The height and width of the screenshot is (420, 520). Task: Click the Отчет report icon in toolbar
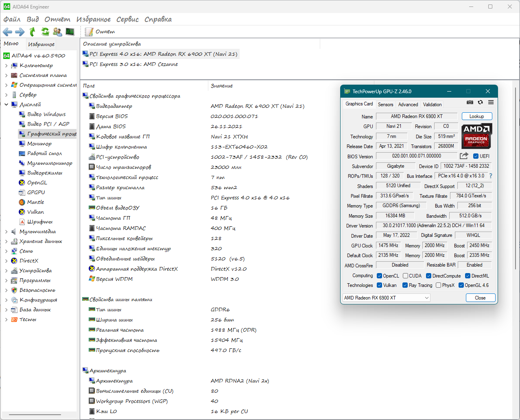tap(89, 32)
